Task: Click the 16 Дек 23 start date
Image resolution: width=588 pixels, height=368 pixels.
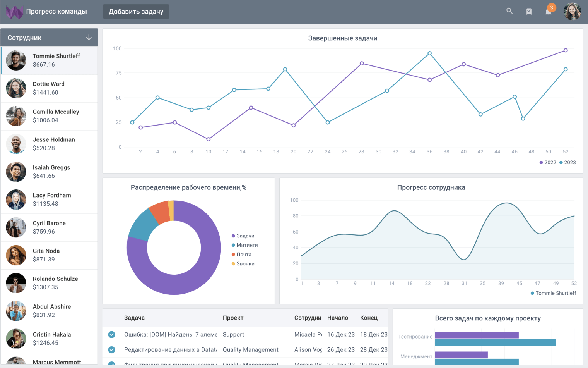Action: tap(341, 335)
